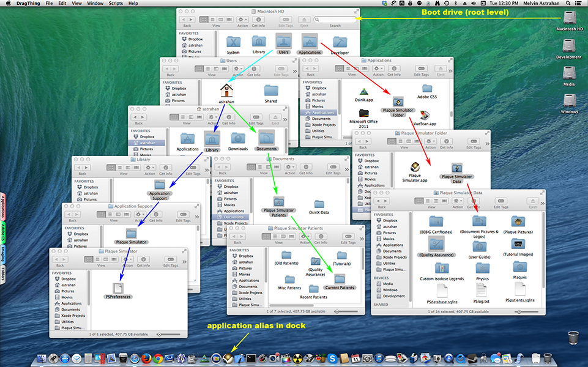Open the Downloads folder in astrahan window
Image resolution: width=588 pixels, height=367 pixels.
(x=238, y=138)
